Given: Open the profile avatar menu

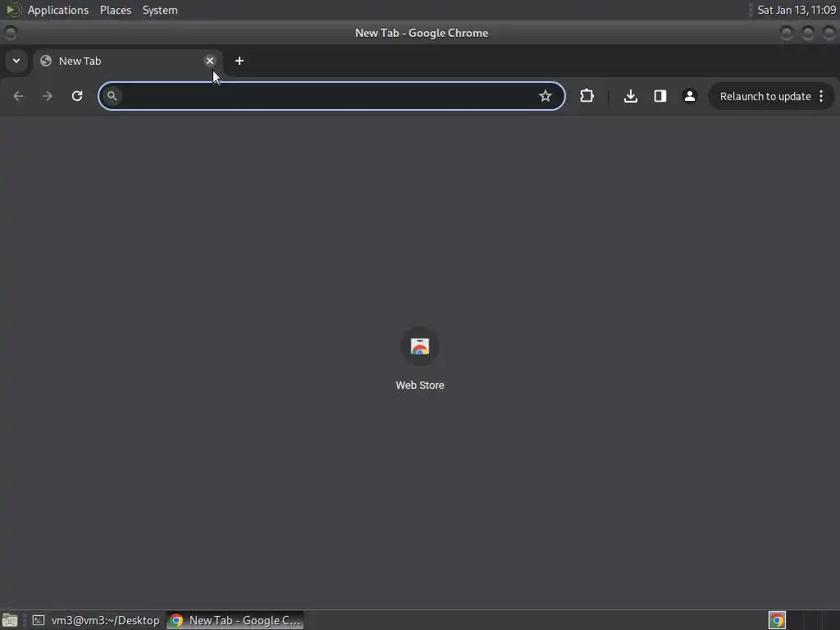Looking at the screenshot, I should 689,96.
